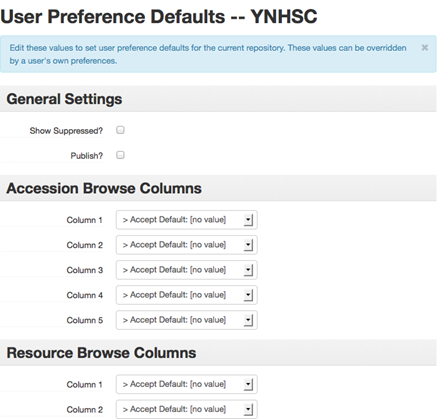Click arrow icon of Accession Column 3 select
Viewport: 441px width, 419px height.
pos(248,270)
